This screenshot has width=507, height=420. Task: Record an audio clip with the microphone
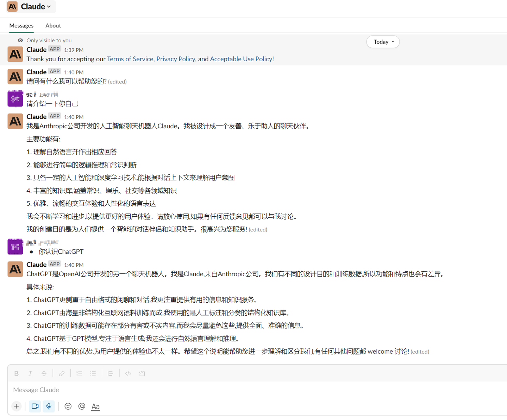click(x=49, y=406)
